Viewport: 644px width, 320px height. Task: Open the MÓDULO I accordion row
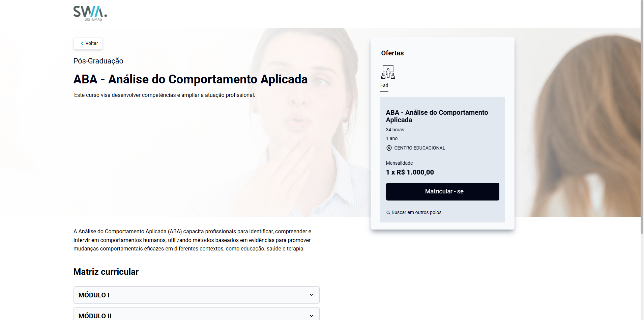(x=196, y=295)
